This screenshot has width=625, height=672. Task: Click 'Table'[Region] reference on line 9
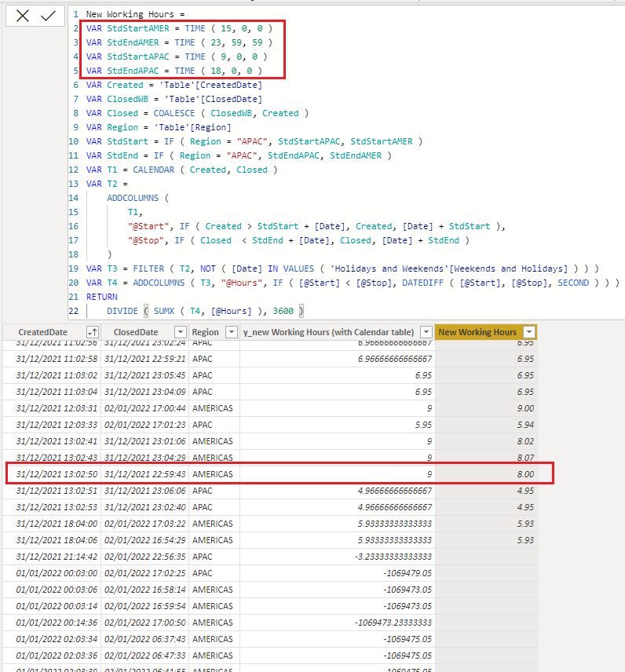(x=192, y=127)
